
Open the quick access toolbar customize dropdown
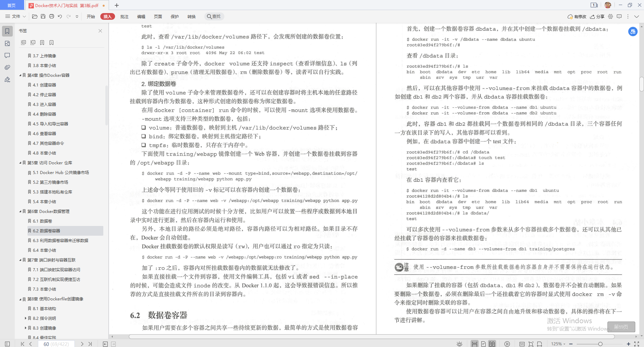[77, 16]
